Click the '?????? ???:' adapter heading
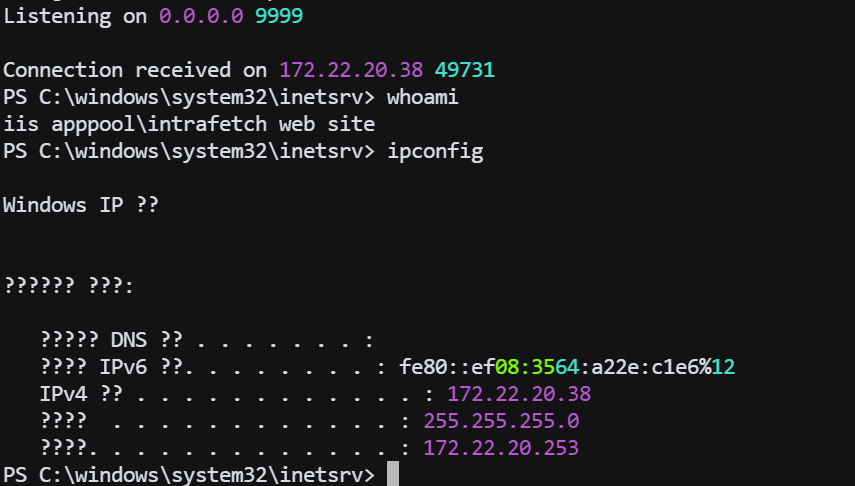 69,286
